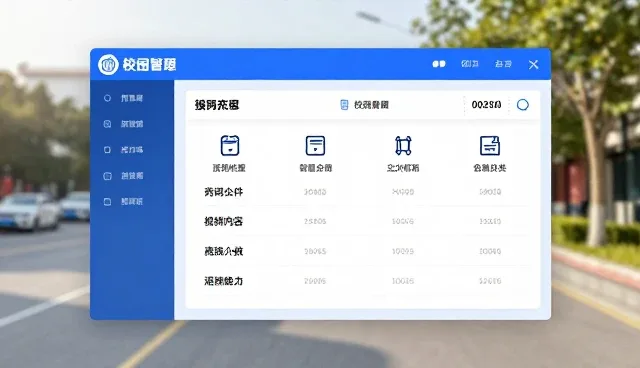Select the second table row label
The height and width of the screenshot is (368, 640).
(224, 222)
